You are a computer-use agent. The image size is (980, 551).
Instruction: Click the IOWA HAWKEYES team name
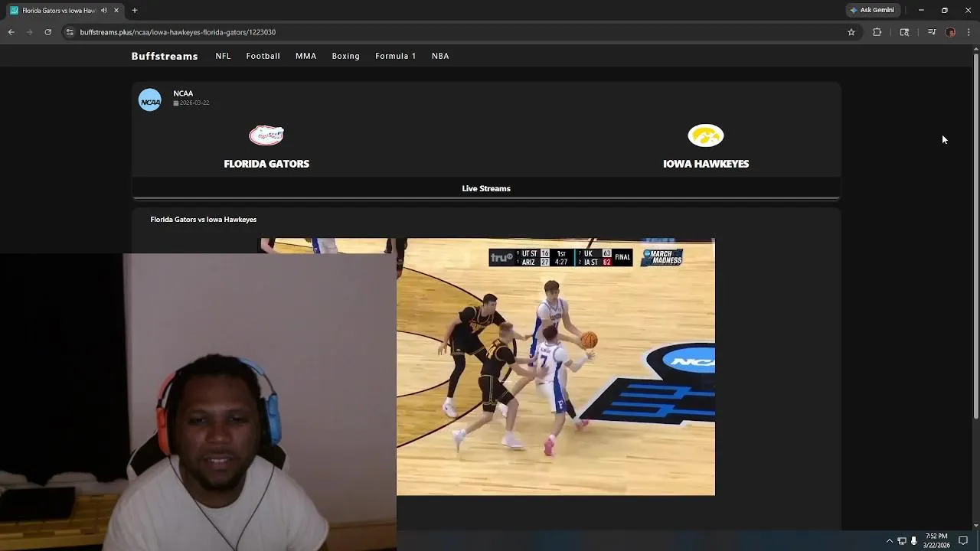pyautogui.click(x=706, y=164)
